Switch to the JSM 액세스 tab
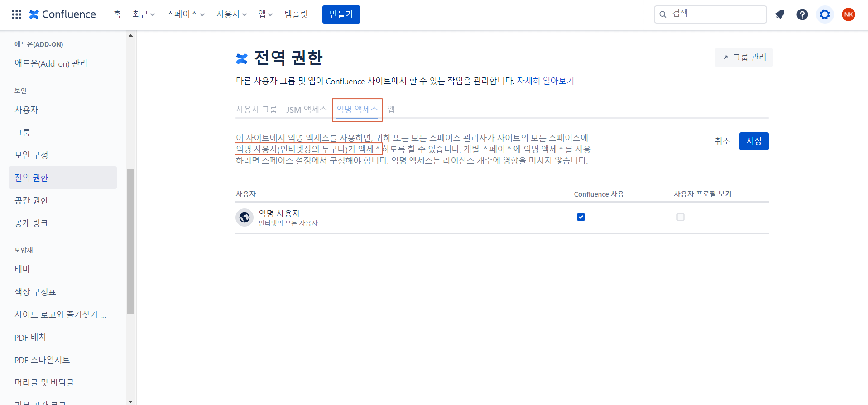This screenshot has width=868, height=405. click(306, 110)
